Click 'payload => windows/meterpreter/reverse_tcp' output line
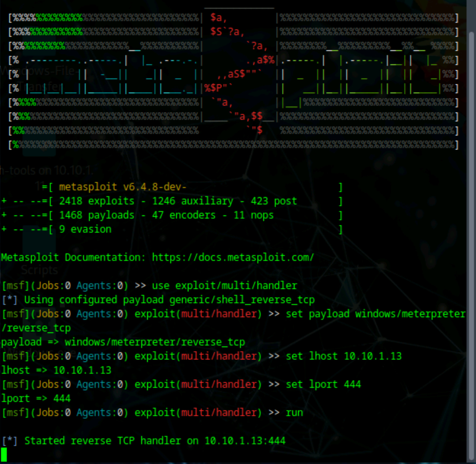Screen dimensions: 476x464 pyautogui.click(x=123, y=342)
